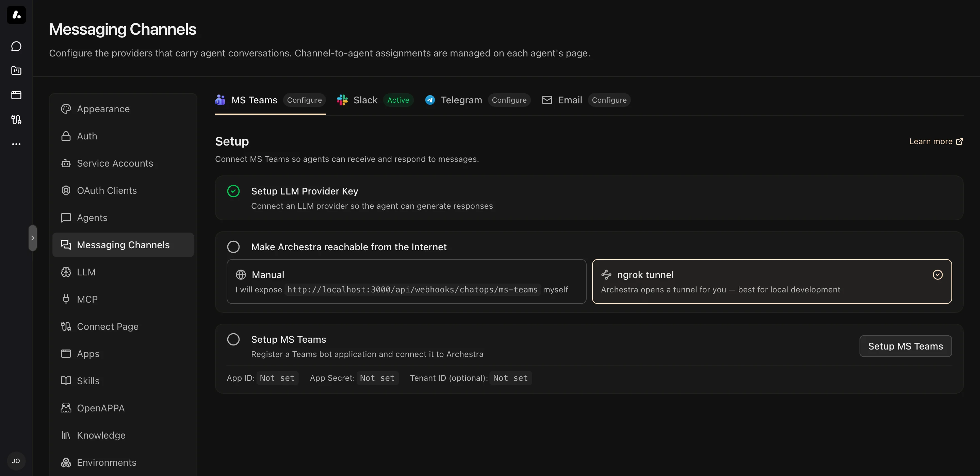
Task: Click the localhost webhook URL text
Action: click(x=412, y=290)
